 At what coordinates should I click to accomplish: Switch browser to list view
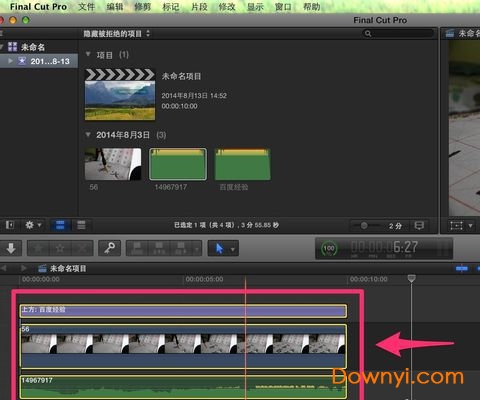(x=81, y=225)
